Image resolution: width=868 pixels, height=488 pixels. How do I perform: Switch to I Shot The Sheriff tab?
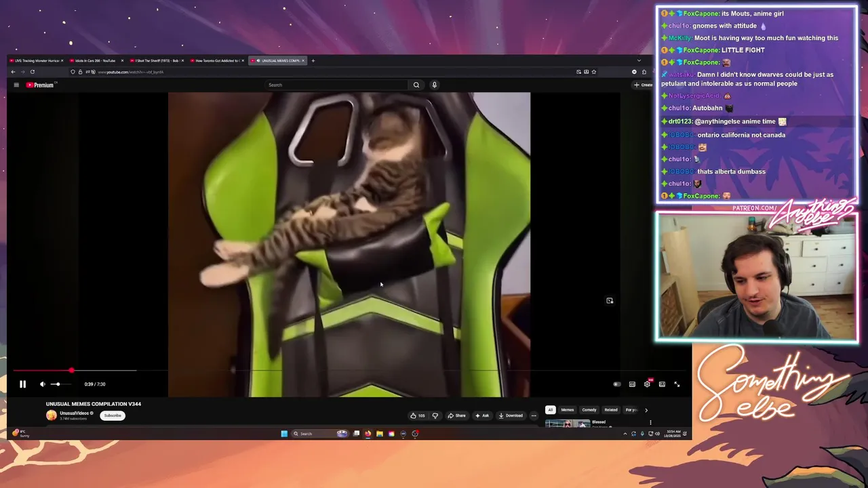[x=157, y=61]
